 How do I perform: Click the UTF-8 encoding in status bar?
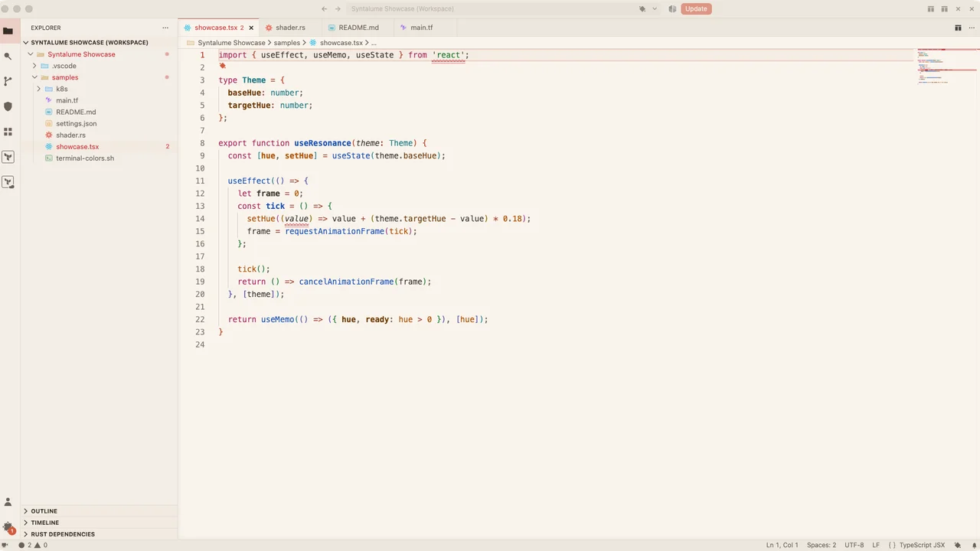(854, 545)
